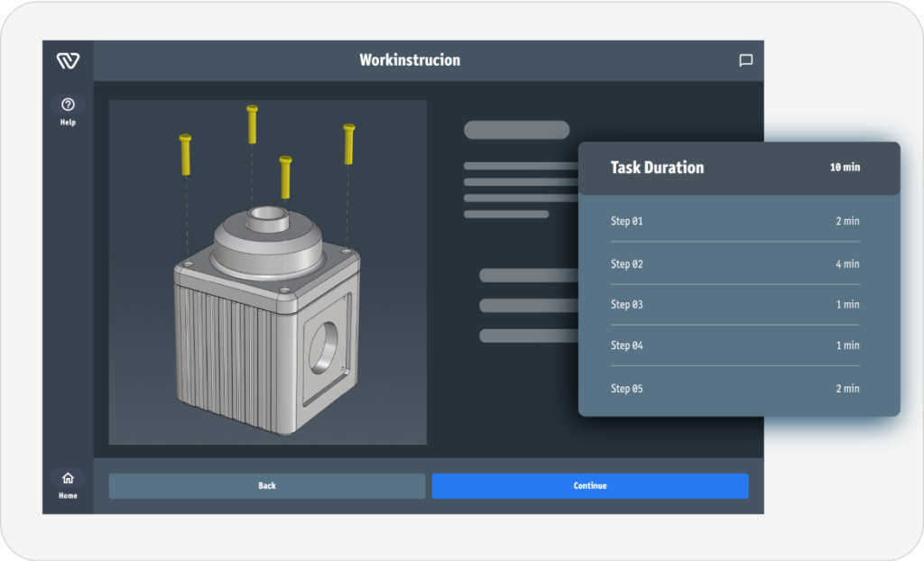Screen dimensions: 924x561
Task: Click the Workinstrucion title bar
Action: tap(411, 60)
